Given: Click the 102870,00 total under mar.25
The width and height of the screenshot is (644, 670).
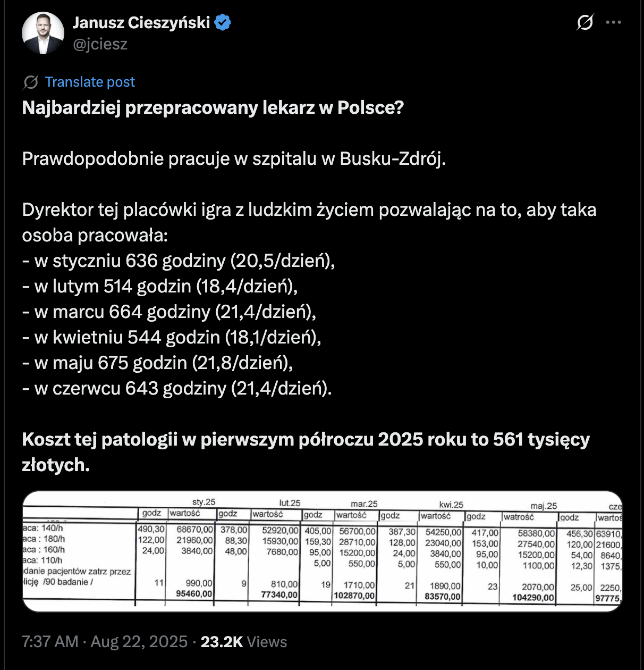Looking at the screenshot, I should [354, 596].
